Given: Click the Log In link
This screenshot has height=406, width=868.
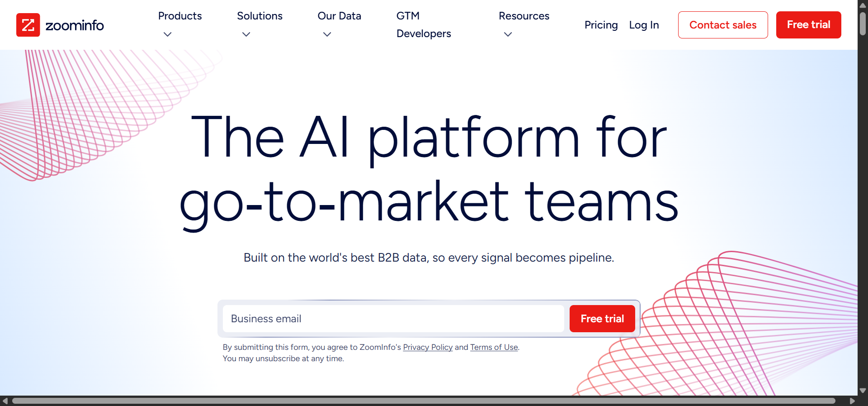Looking at the screenshot, I should click(644, 25).
